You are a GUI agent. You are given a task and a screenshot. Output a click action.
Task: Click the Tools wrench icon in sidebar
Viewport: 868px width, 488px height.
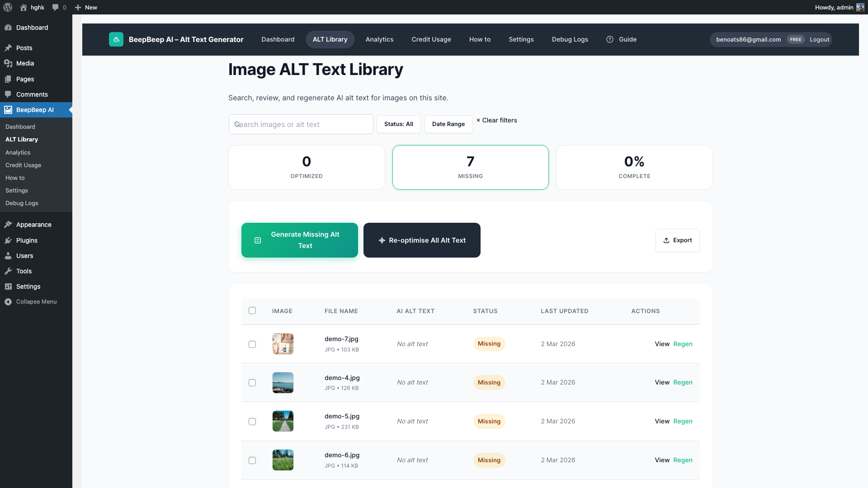[x=8, y=271]
